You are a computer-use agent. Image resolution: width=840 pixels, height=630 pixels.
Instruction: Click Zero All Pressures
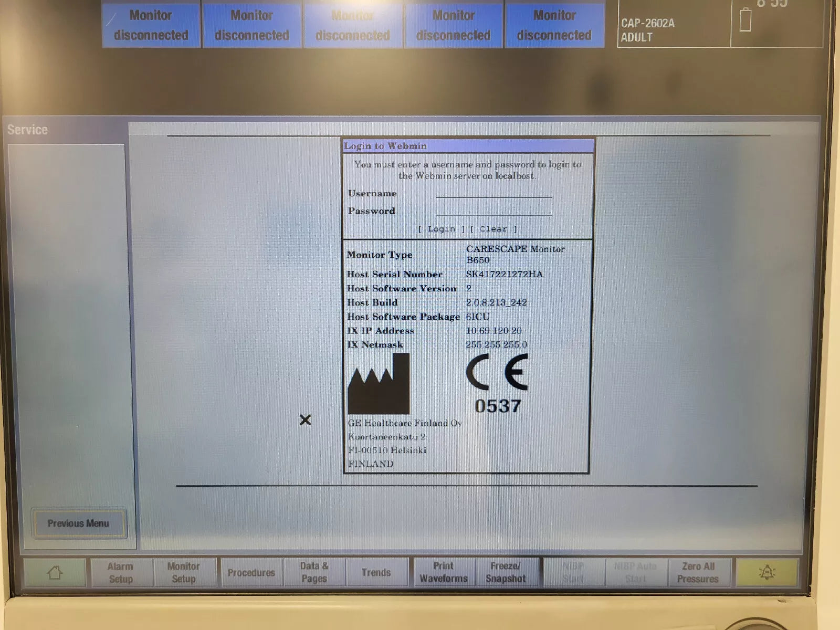(699, 572)
